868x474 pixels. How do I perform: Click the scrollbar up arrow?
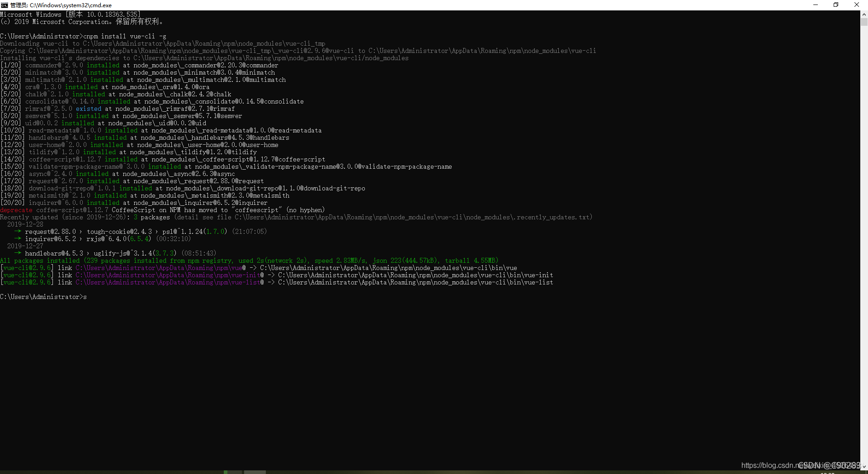tap(864, 14)
